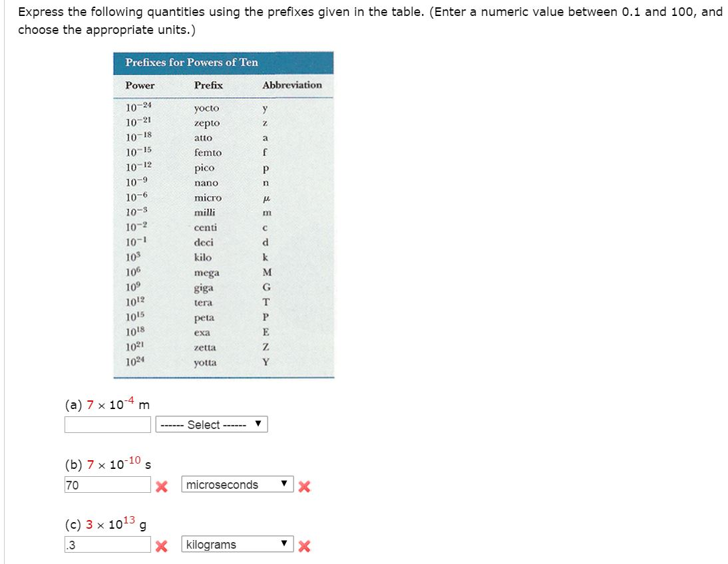This screenshot has height=564, width=728.
Task: Open the kilograms units dropdown
Action: (x=238, y=544)
